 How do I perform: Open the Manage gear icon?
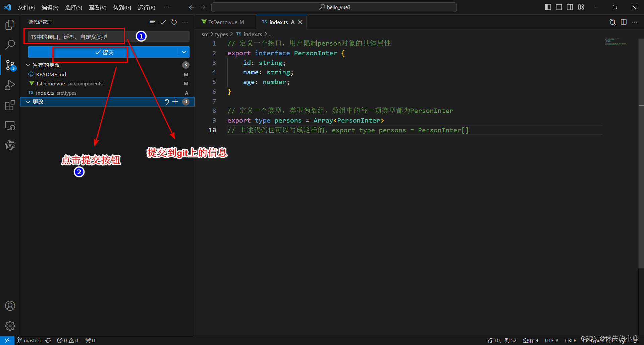(10, 326)
